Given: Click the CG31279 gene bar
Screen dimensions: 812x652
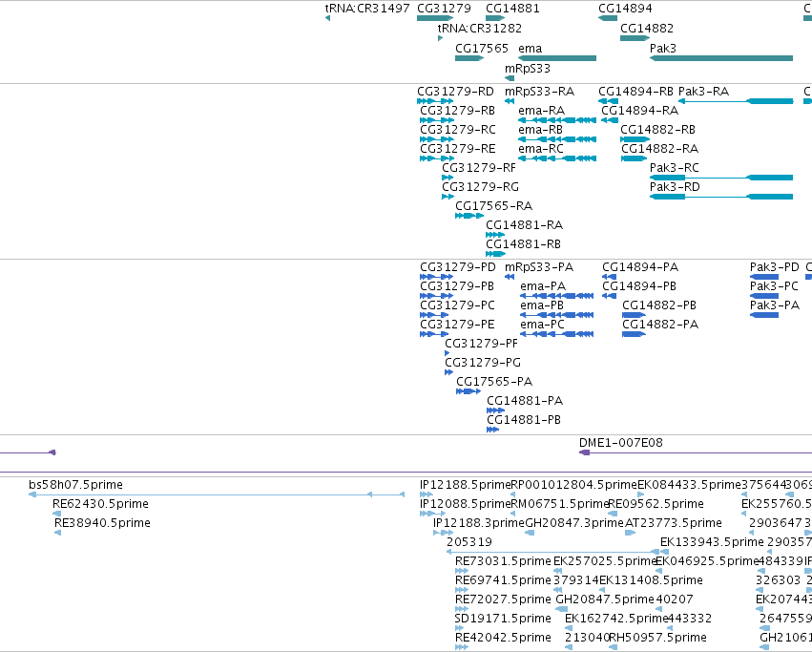Looking at the screenshot, I should point(435,18).
